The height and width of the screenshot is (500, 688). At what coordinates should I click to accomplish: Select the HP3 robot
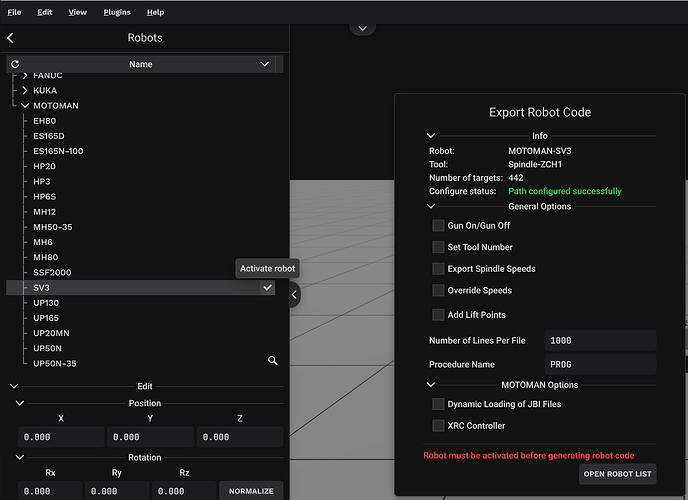[42, 182]
